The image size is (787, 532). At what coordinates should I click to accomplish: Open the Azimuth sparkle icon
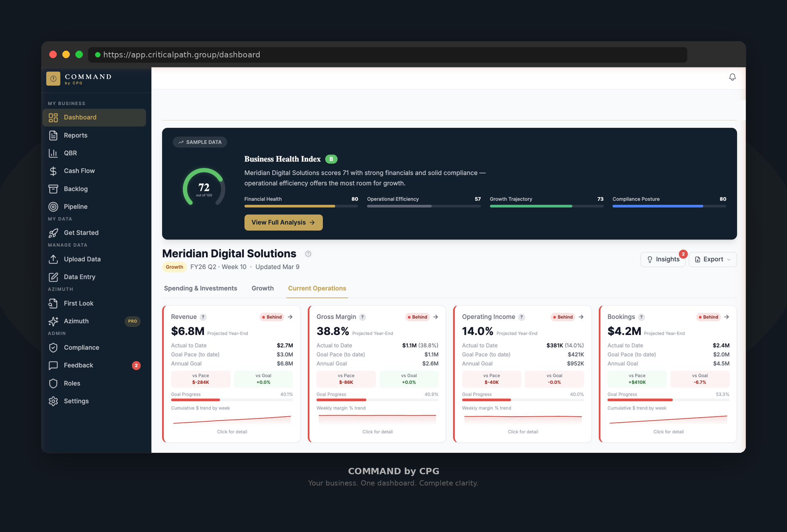coord(53,321)
